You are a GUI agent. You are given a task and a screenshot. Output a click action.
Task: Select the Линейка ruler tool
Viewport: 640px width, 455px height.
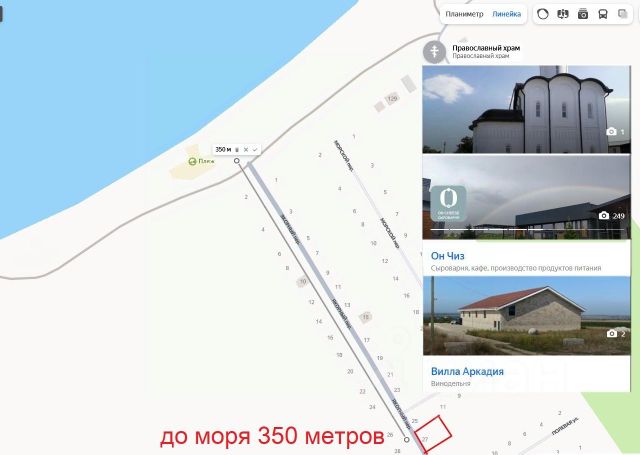(x=507, y=14)
